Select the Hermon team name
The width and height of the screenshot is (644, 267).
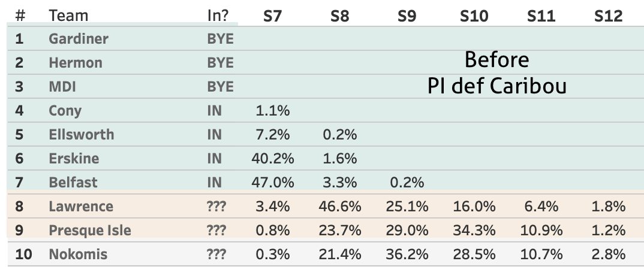click(x=76, y=63)
